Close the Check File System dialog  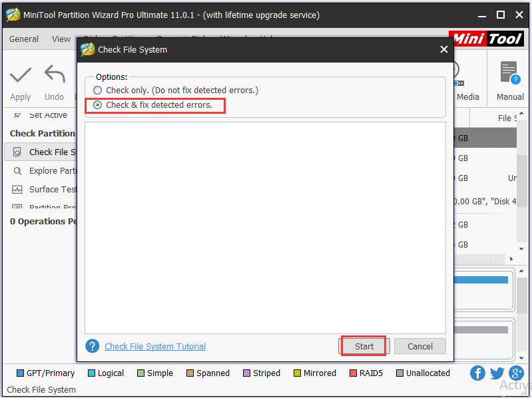444,49
